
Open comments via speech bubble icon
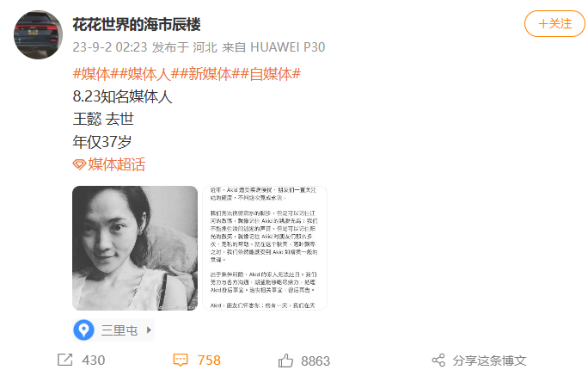(x=181, y=360)
